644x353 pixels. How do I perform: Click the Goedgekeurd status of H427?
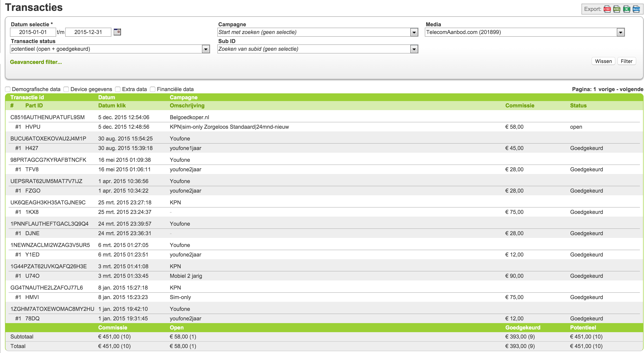[586, 148]
